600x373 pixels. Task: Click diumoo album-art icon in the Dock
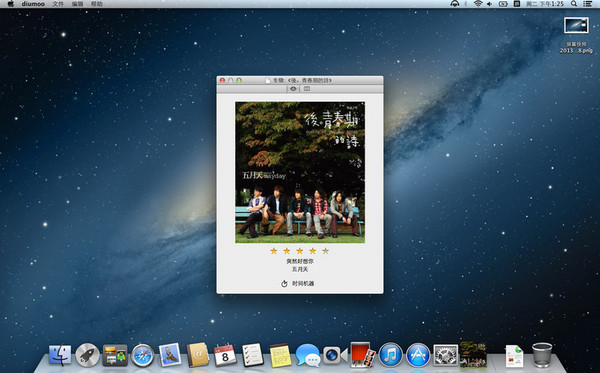pos(473,355)
